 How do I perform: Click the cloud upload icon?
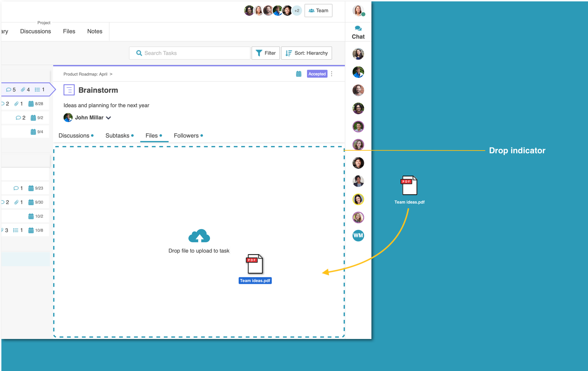tap(199, 236)
